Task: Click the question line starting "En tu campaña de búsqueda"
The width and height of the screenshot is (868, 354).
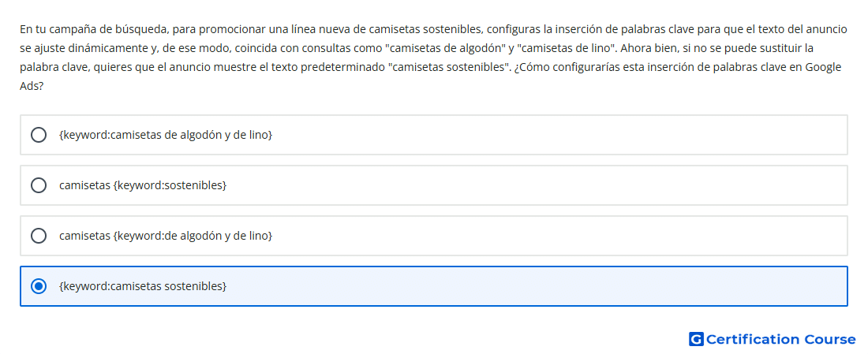Action: pyautogui.click(x=433, y=29)
